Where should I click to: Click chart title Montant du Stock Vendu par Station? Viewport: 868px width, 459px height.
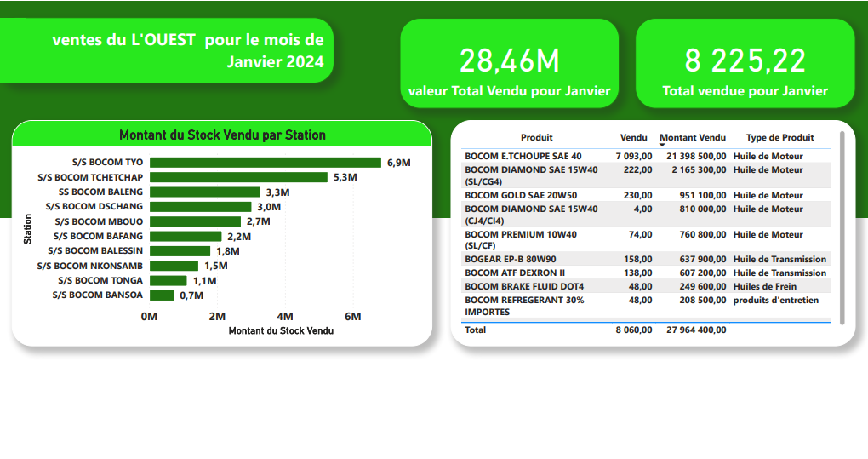pyautogui.click(x=222, y=135)
